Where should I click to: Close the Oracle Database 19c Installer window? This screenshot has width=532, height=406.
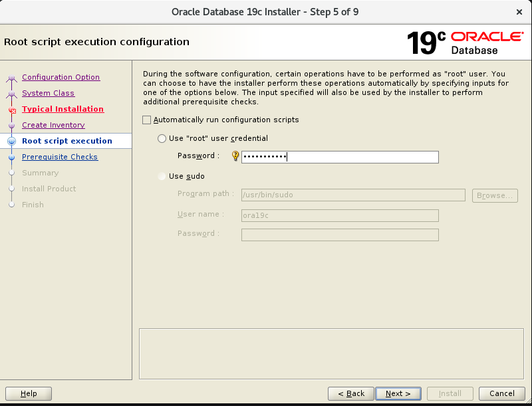(519, 12)
